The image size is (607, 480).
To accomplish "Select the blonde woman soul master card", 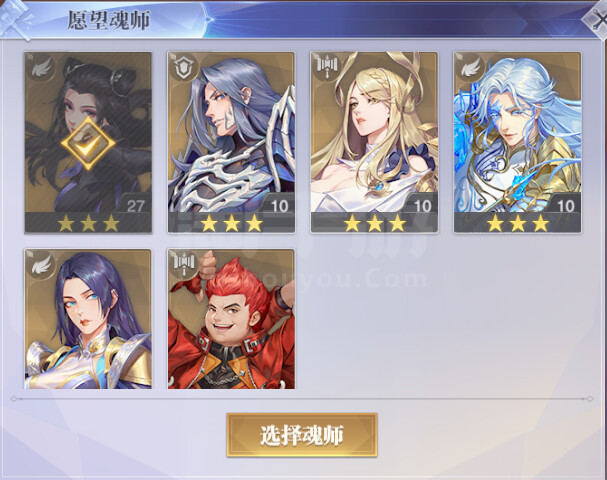I will coord(374,142).
